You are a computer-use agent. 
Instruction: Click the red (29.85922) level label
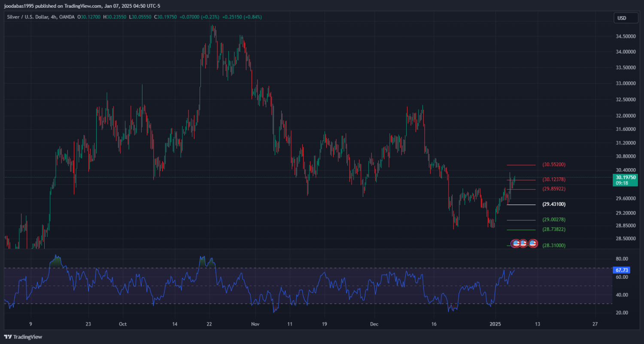554,189
